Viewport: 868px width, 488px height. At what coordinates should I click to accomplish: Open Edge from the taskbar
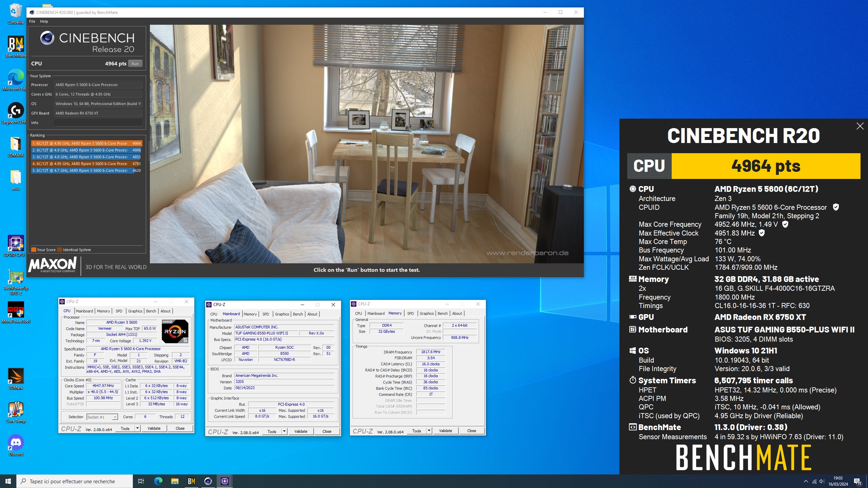pos(158,481)
